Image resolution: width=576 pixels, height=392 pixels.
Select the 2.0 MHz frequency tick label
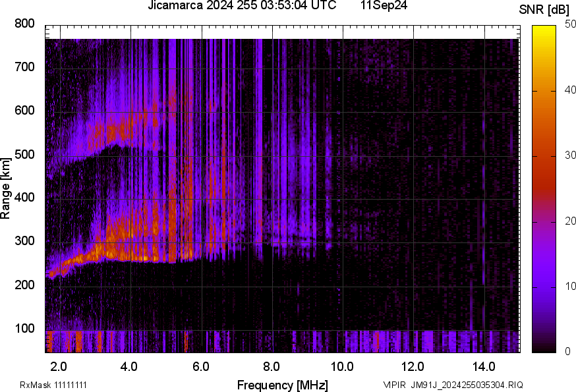59,366
